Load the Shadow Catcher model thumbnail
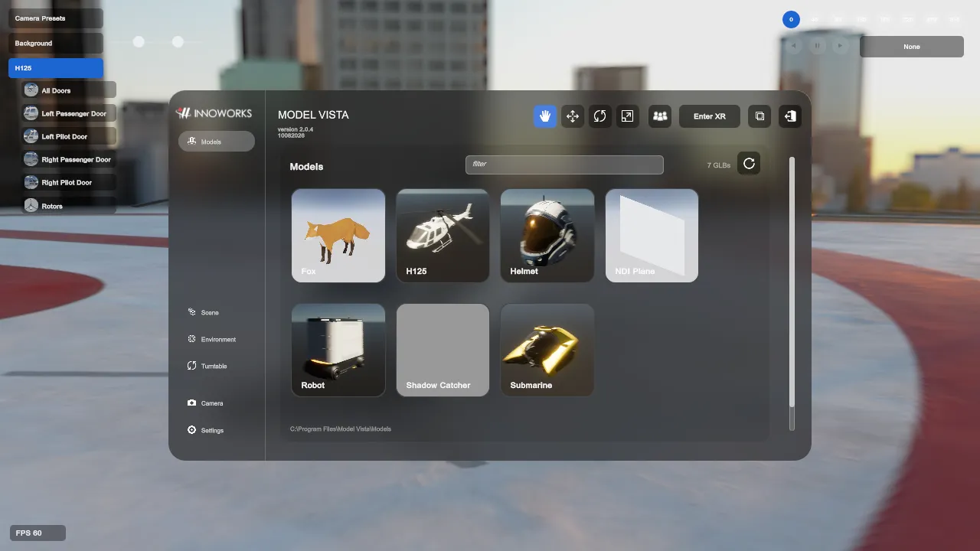The width and height of the screenshot is (980, 551). pos(443,350)
